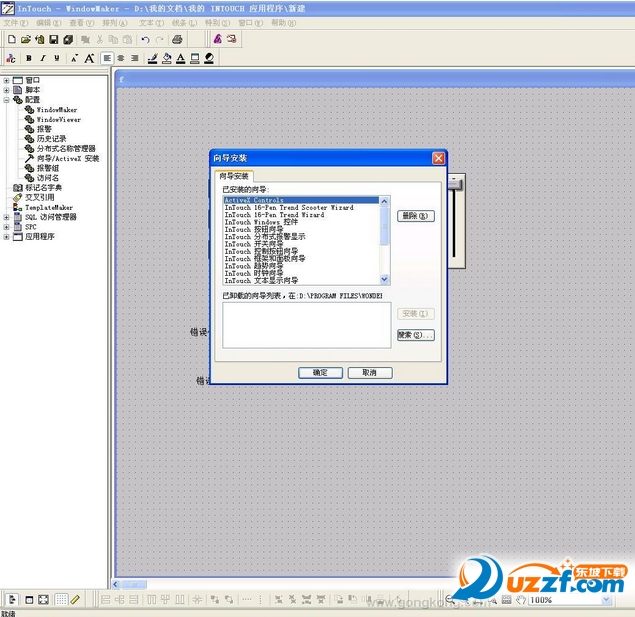
Task: Toggle Underline text formatting
Action: click(57, 58)
